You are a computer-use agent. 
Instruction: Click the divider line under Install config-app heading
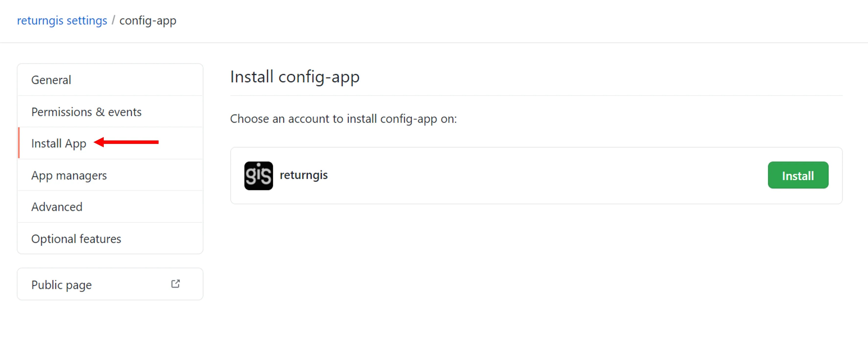[x=536, y=96]
